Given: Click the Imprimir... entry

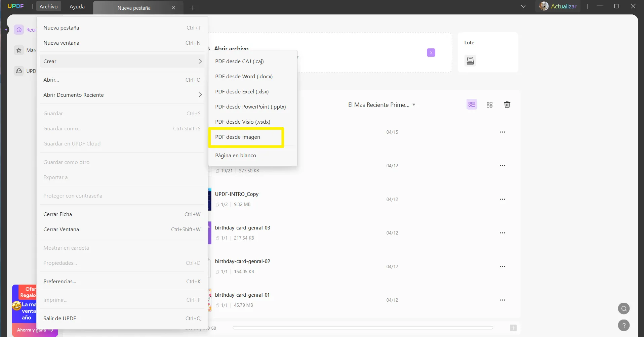Looking at the screenshot, I should point(122,300).
